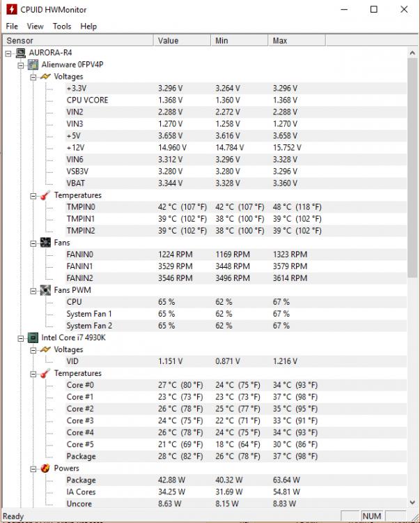Viewport: 420px width, 523px height.
Task: Select the CPU VCORE voltage row
Action: click(87, 100)
